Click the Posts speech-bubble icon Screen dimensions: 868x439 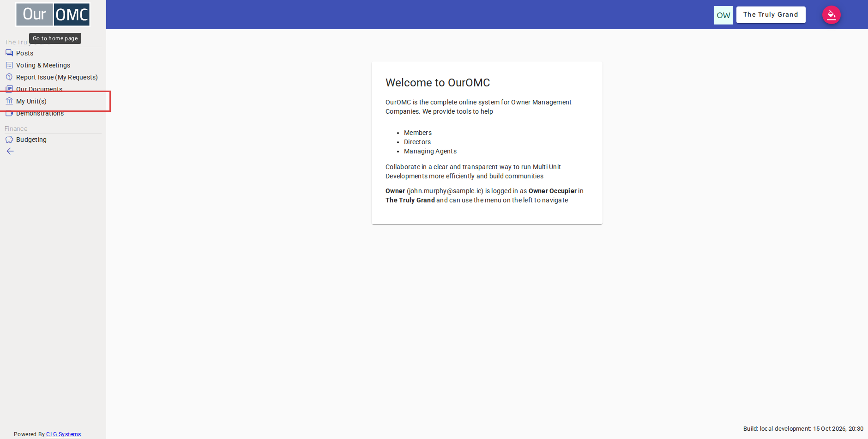click(9, 53)
